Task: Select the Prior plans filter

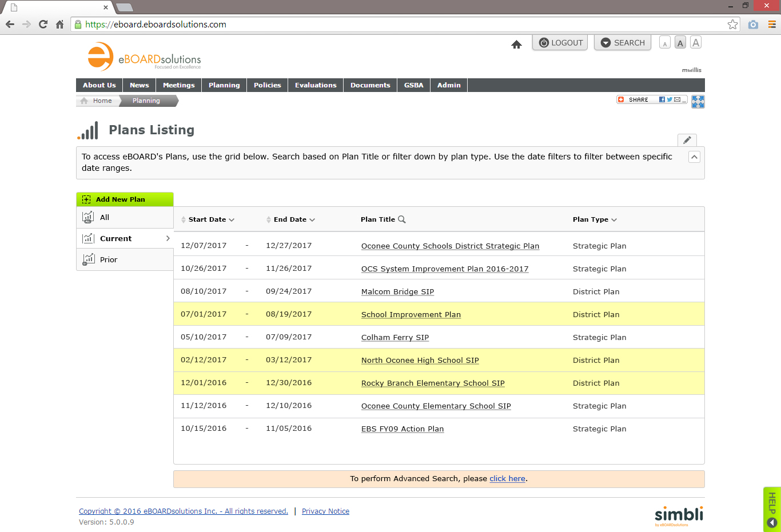Action: point(109,259)
